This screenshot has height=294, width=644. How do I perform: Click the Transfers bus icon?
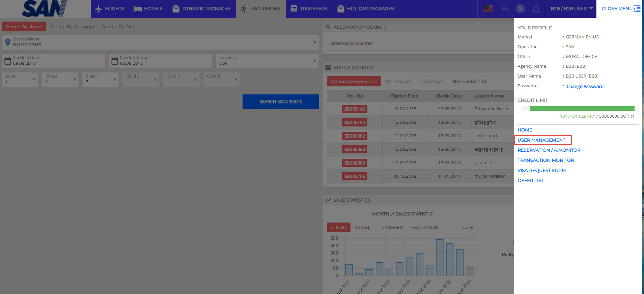pyautogui.click(x=293, y=9)
